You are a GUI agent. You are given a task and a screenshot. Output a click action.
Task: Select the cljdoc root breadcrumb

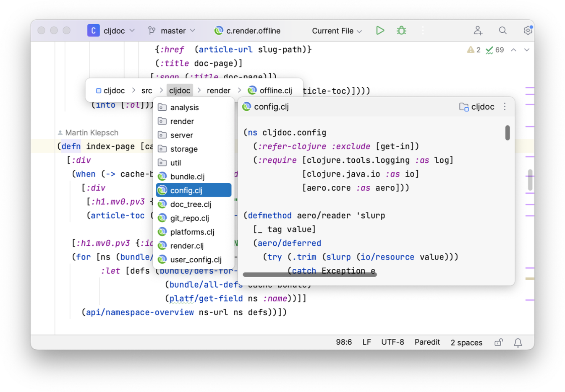pos(110,91)
